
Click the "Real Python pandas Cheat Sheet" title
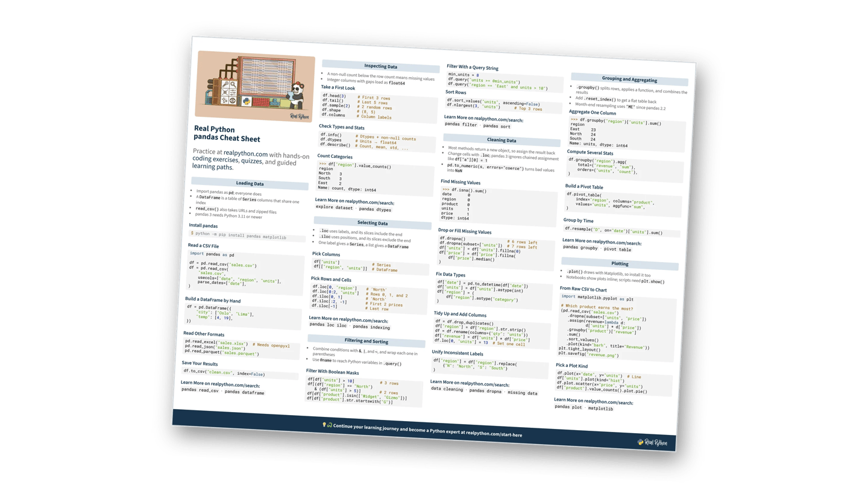point(227,134)
